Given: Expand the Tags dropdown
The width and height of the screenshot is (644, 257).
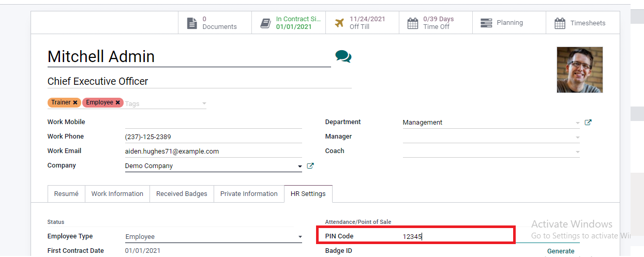Looking at the screenshot, I should (204, 103).
